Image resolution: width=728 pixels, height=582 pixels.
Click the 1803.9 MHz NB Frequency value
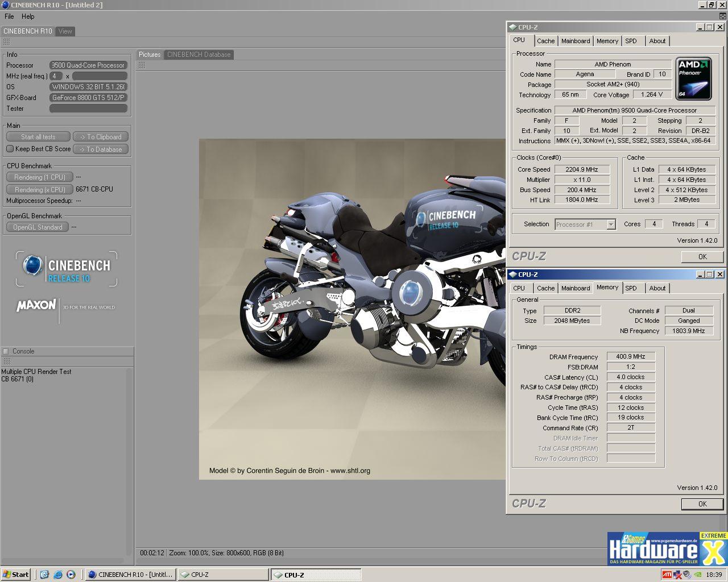[689, 331]
